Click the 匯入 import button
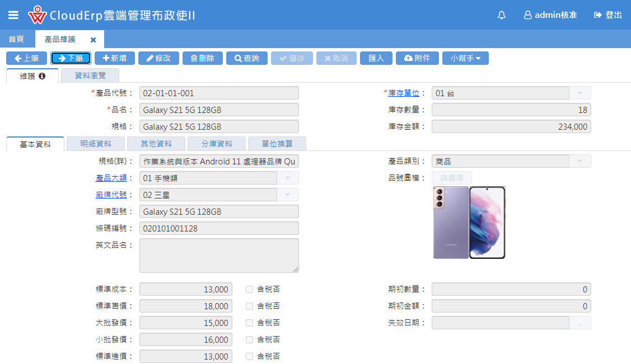Image resolution: width=631 pixels, height=364 pixels. [376, 58]
